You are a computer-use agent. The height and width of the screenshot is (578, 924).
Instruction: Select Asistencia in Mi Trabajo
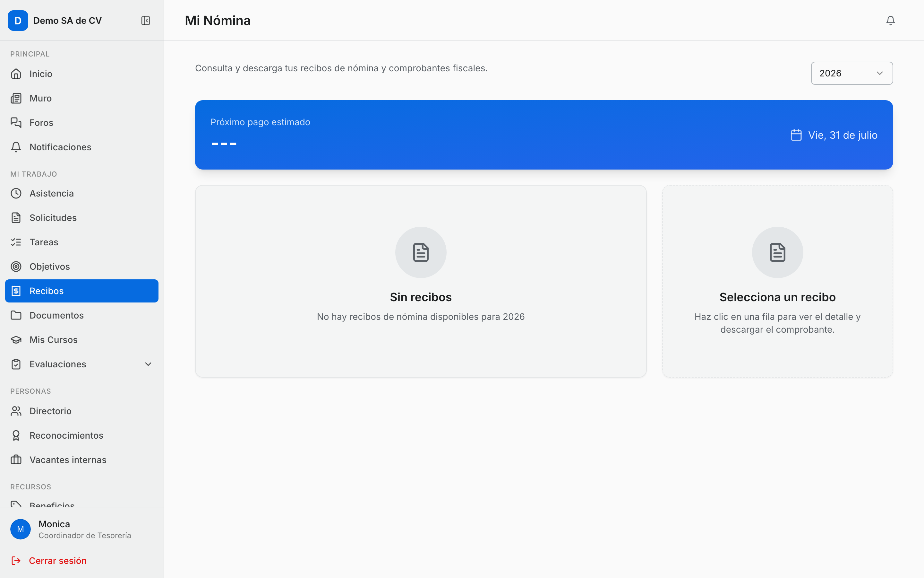[82, 193]
